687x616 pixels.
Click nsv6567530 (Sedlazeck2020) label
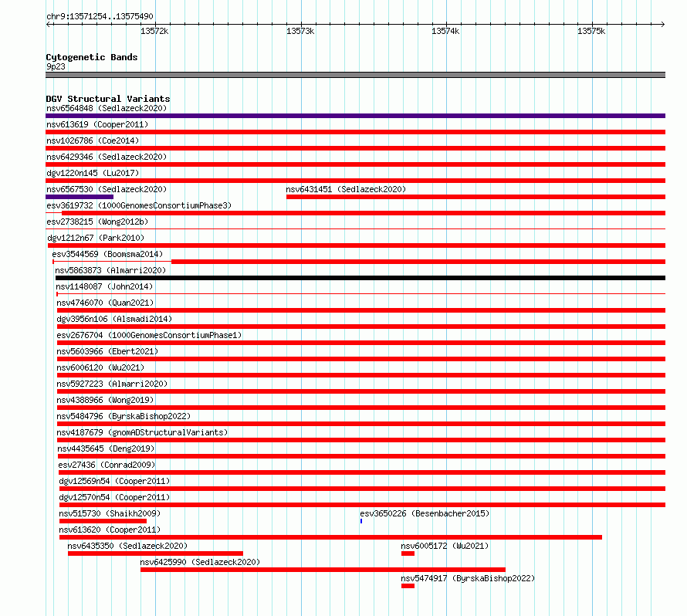(x=107, y=189)
